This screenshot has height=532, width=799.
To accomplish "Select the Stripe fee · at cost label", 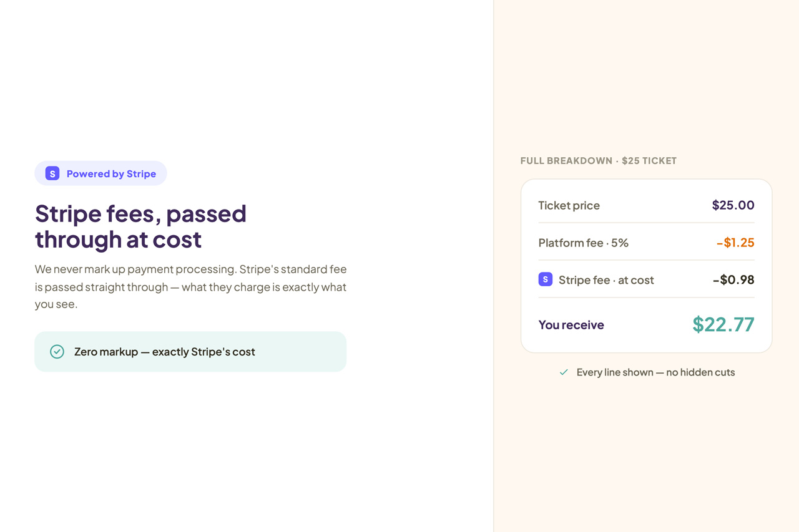I will pyautogui.click(x=606, y=280).
